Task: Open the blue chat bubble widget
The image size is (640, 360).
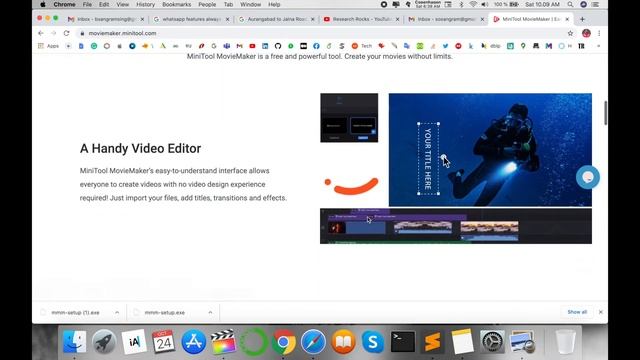Action: click(x=588, y=177)
